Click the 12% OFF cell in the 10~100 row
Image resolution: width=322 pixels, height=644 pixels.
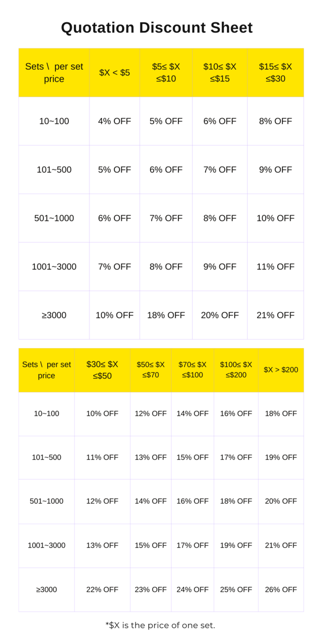click(x=151, y=414)
